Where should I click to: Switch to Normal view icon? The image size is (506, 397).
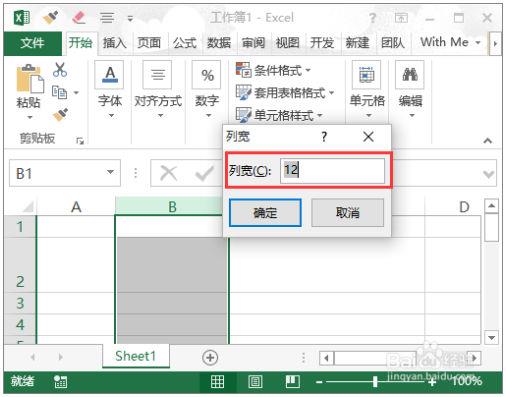pos(218,381)
